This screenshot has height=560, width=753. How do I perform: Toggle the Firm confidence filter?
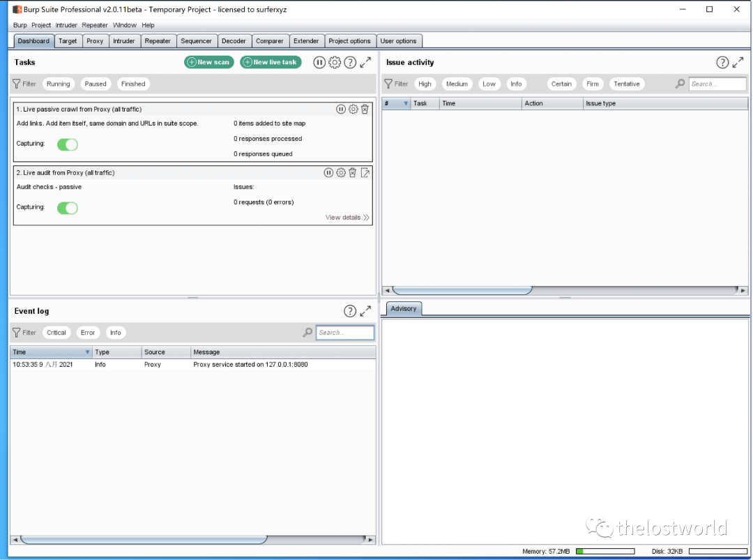[593, 84]
